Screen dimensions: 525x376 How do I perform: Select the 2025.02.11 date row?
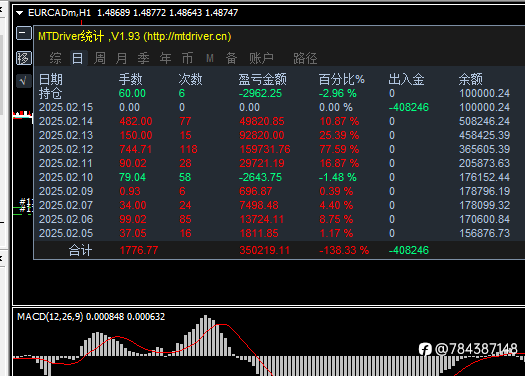tap(66, 163)
